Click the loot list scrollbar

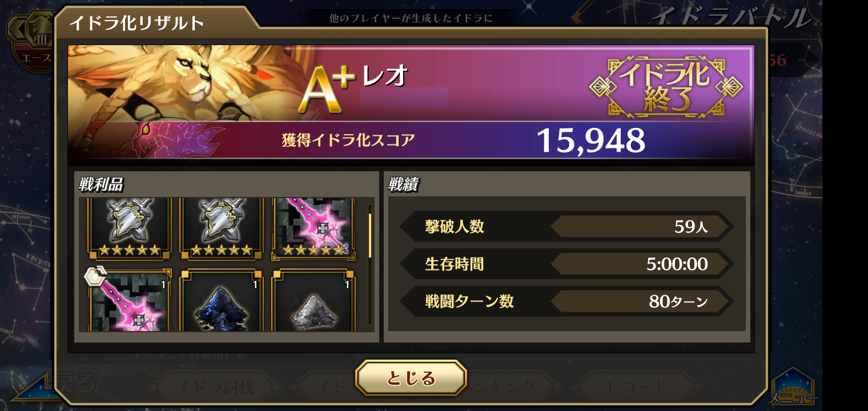369,265
